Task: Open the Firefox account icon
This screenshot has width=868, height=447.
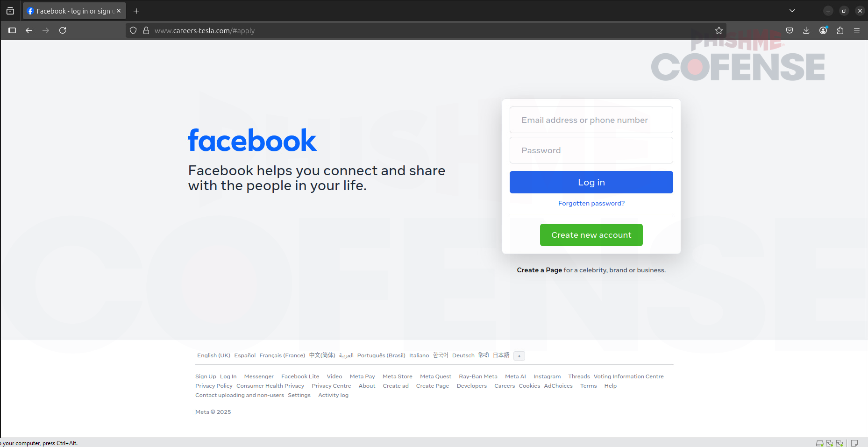Action: click(x=823, y=30)
